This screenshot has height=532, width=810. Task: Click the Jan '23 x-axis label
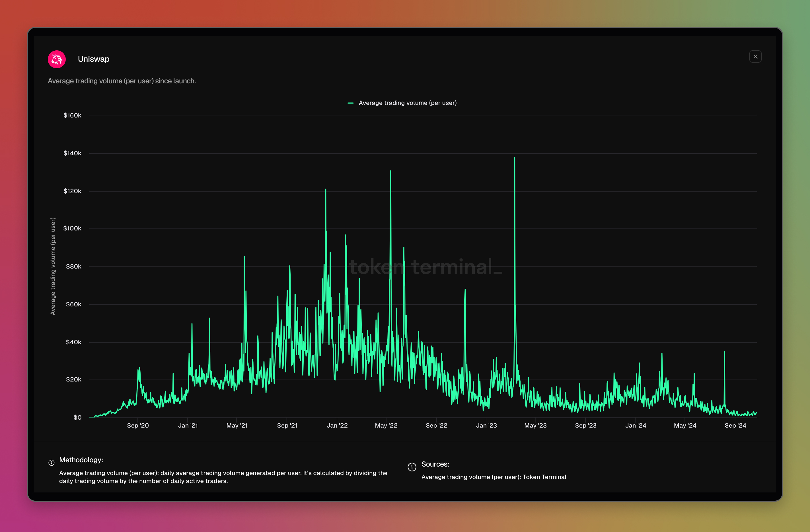click(x=486, y=425)
